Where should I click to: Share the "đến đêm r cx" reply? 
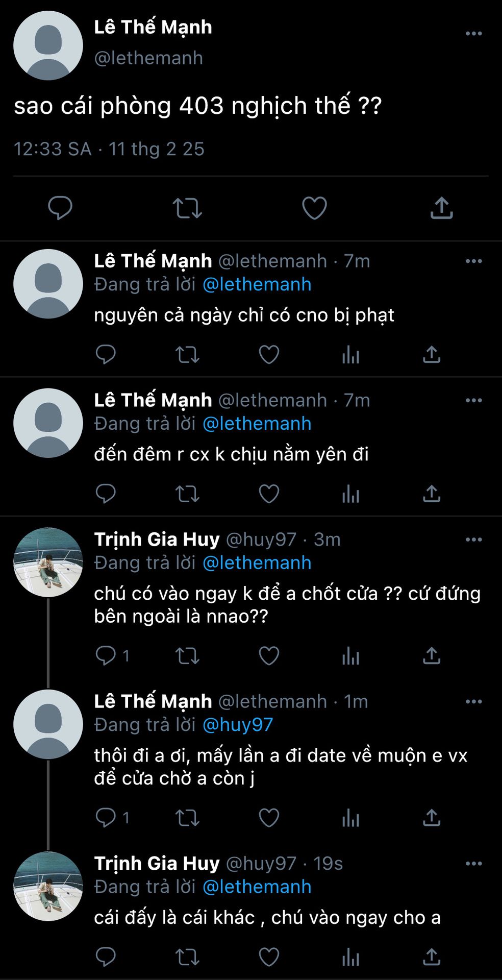[x=432, y=494]
